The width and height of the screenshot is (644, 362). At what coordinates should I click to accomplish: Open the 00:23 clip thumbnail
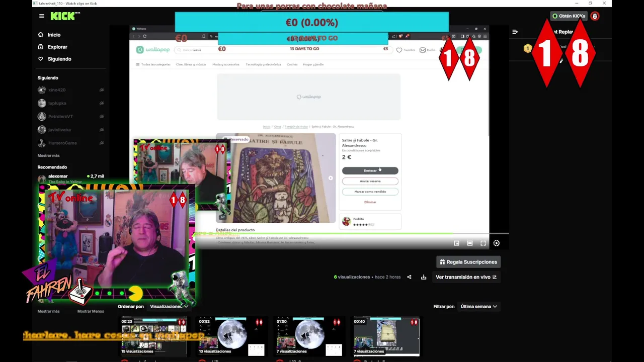pyautogui.click(x=153, y=336)
